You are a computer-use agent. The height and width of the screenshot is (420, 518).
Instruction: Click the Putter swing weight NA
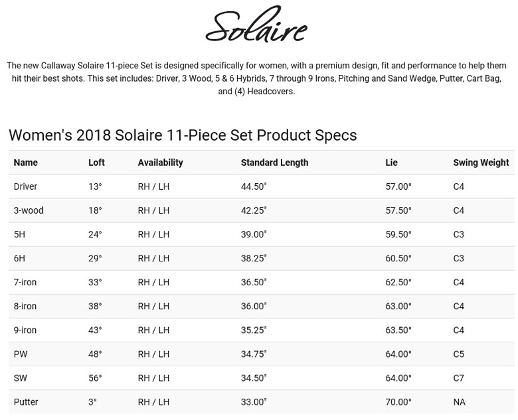(x=459, y=402)
